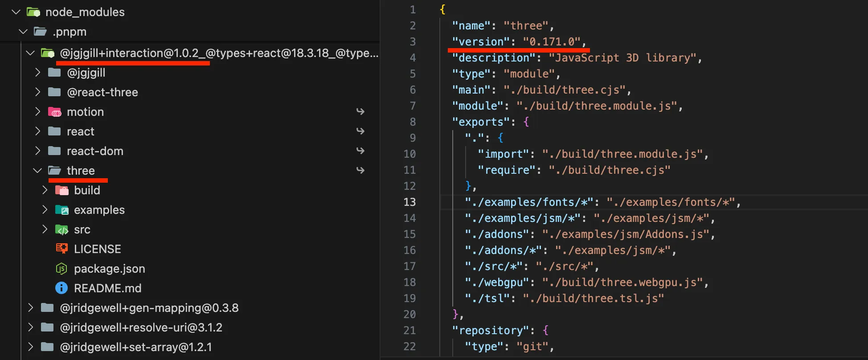The height and width of the screenshot is (360, 868).
Task: Open the package.json file
Action: tap(109, 269)
